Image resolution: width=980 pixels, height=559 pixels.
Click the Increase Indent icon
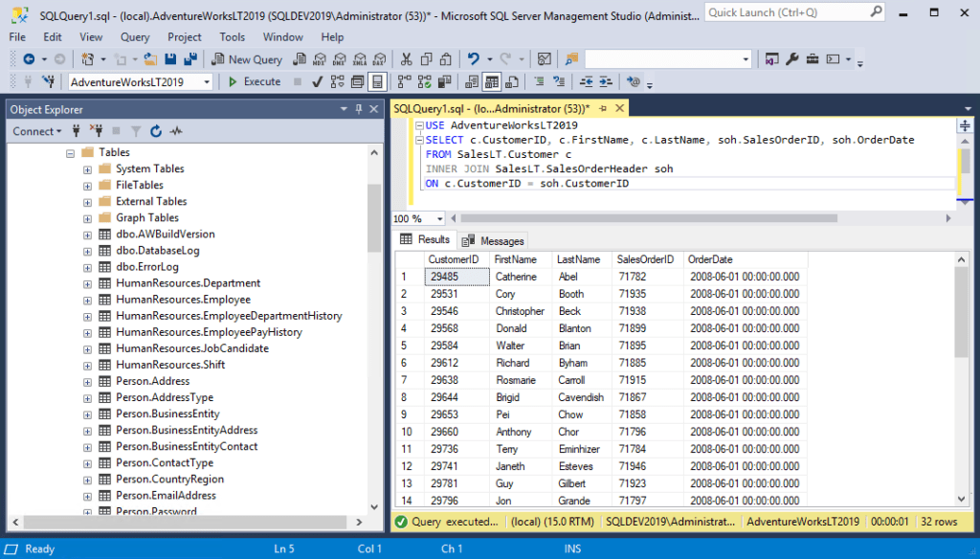pyautogui.click(x=606, y=82)
